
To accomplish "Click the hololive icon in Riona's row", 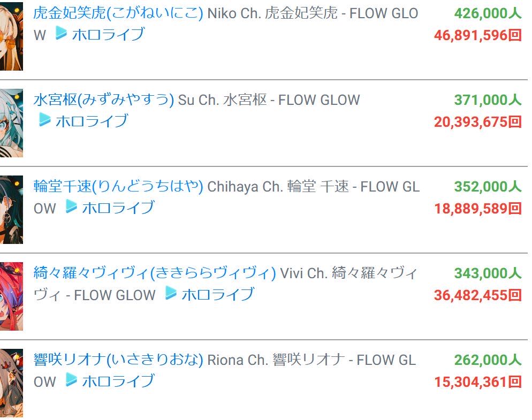I will click(x=71, y=380).
